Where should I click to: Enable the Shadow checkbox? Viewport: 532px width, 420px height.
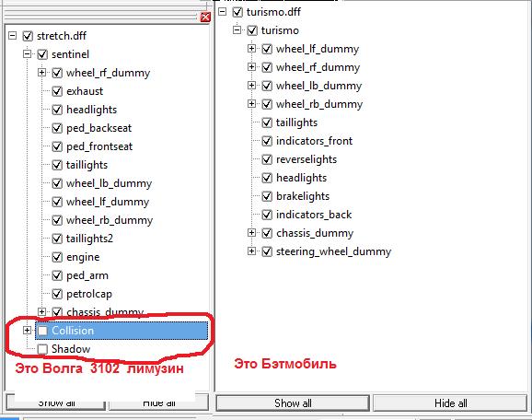[x=42, y=349]
